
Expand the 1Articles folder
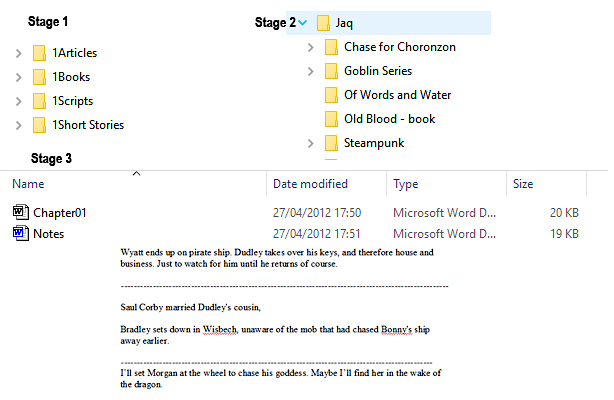[18, 53]
